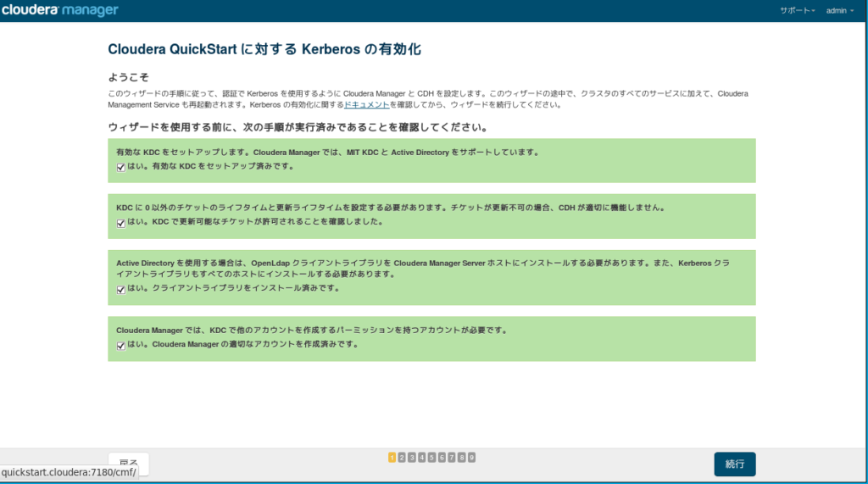Click text about OpenLdap クライアントライブラリ
The width and height of the screenshot is (868, 484).
tap(423, 269)
